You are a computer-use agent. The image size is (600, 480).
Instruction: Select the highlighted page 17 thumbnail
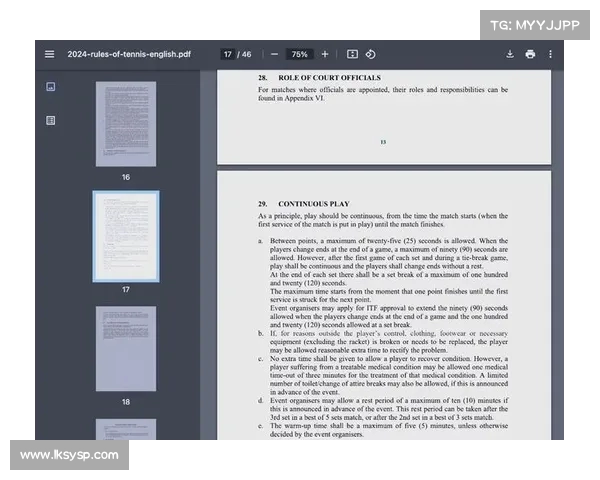pos(126,237)
